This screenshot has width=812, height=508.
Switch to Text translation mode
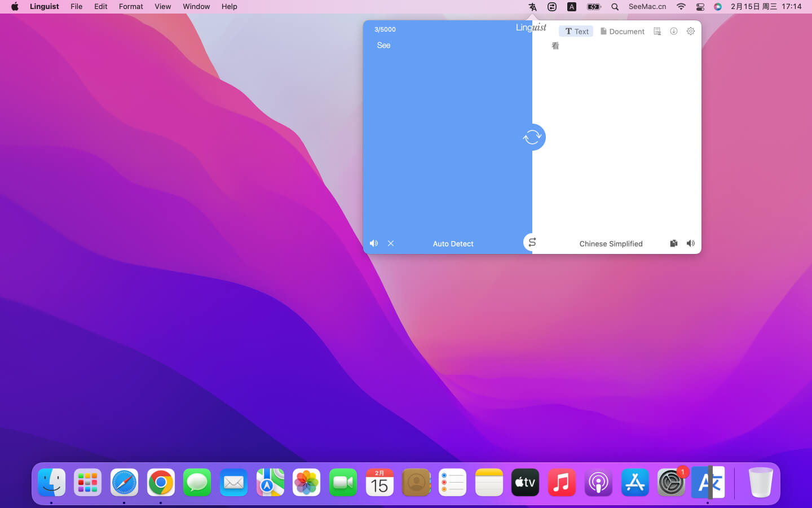tap(576, 31)
